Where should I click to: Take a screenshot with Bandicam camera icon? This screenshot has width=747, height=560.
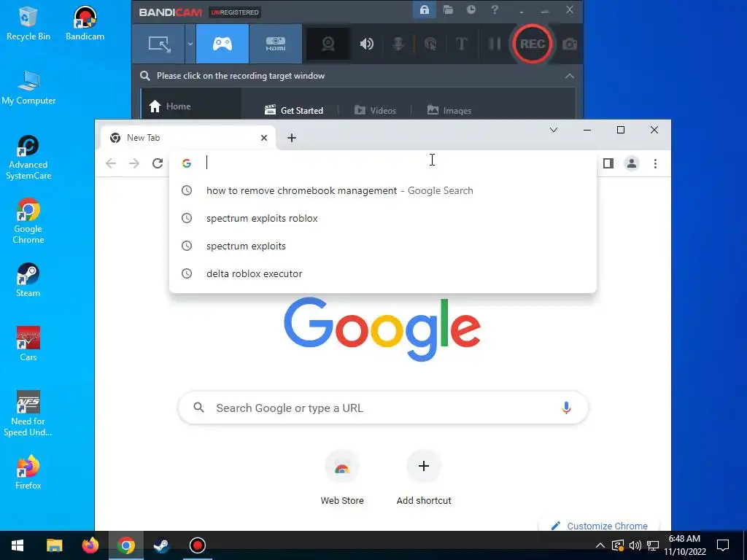point(569,44)
